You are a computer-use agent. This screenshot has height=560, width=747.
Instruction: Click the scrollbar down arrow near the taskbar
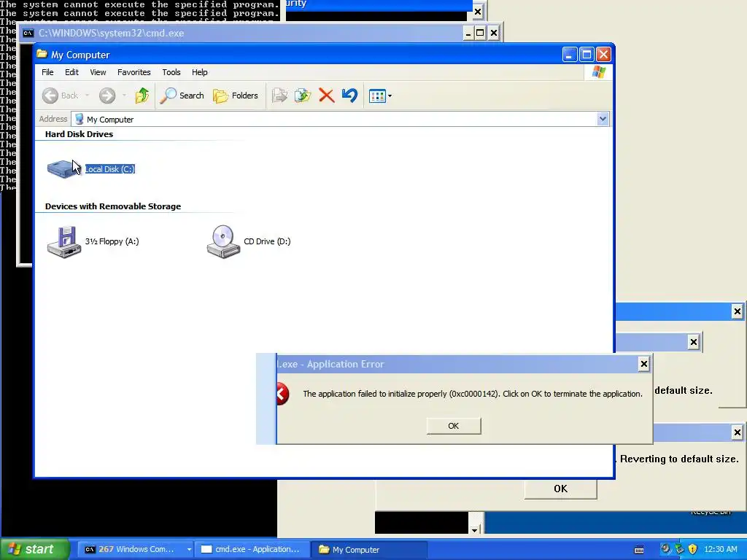[474, 529]
